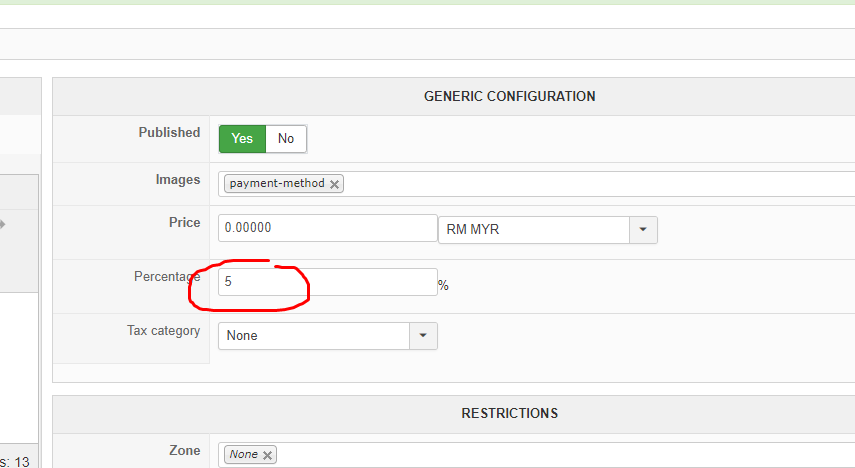Open the Tax category None dropdown
Screen dimensions: 855x468
[314, 336]
